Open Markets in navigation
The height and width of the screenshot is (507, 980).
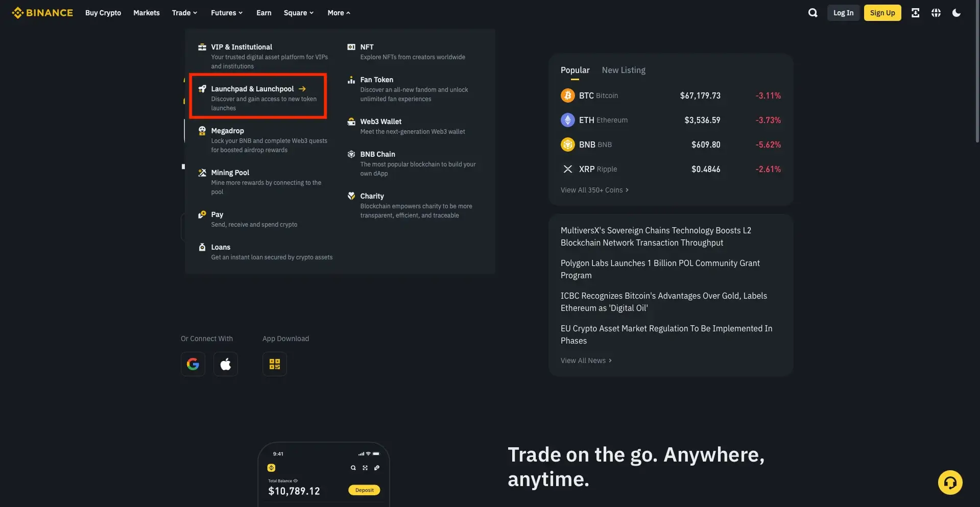click(x=147, y=13)
